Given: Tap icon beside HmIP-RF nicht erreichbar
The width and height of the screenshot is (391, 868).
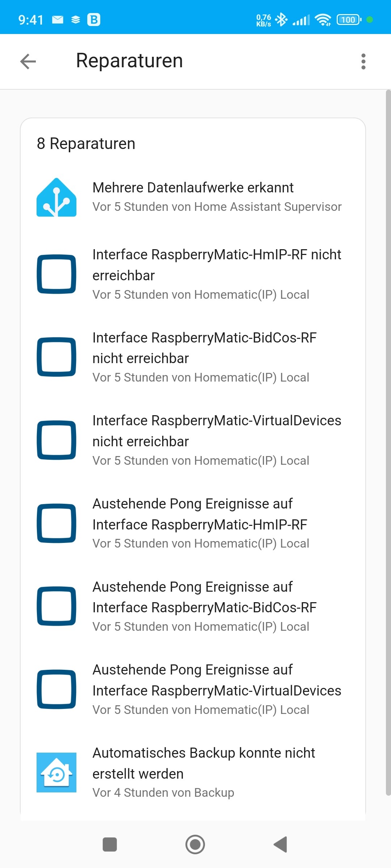Looking at the screenshot, I should tap(56, 274).
